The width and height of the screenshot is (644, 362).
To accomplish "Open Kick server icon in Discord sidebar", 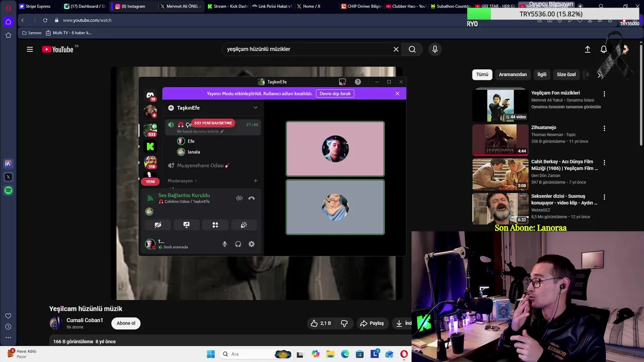I will tap(150, 147).
